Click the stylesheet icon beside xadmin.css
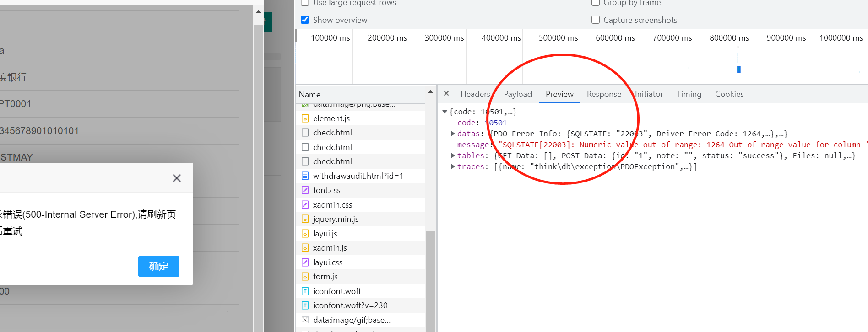 click(x=305, y=205)
